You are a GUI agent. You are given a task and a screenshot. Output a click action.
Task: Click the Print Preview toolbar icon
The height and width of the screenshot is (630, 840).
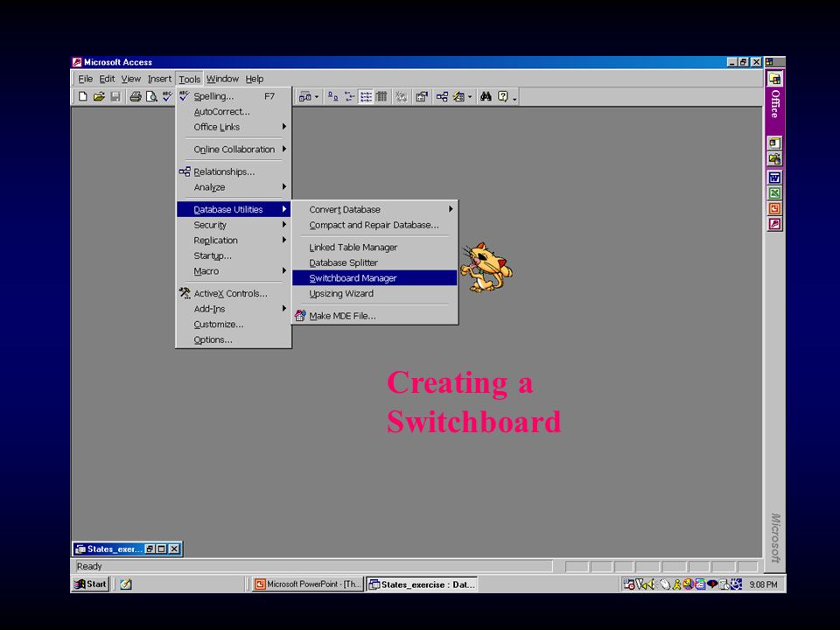[151, 96]
